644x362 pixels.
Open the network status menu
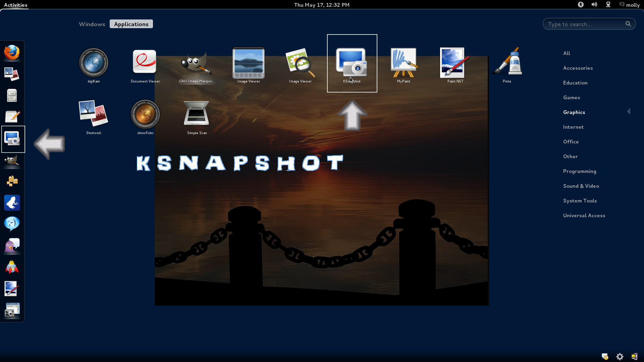click(x=608, y=4)
